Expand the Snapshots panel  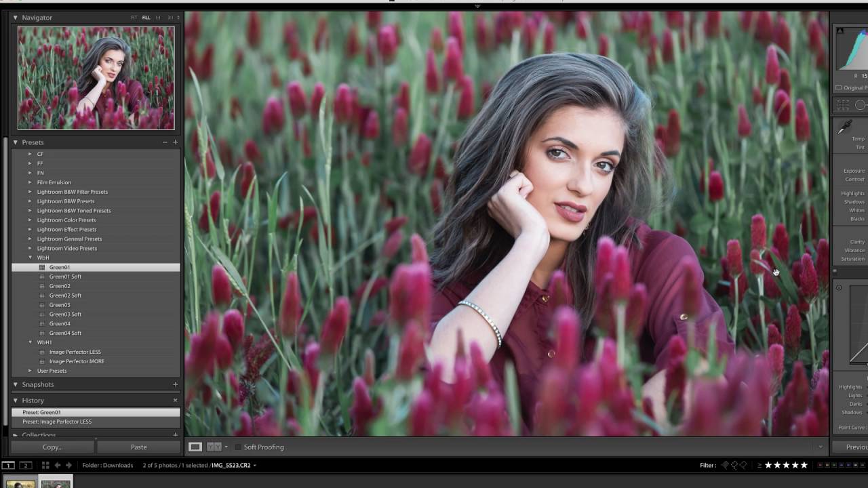point(15,384)
